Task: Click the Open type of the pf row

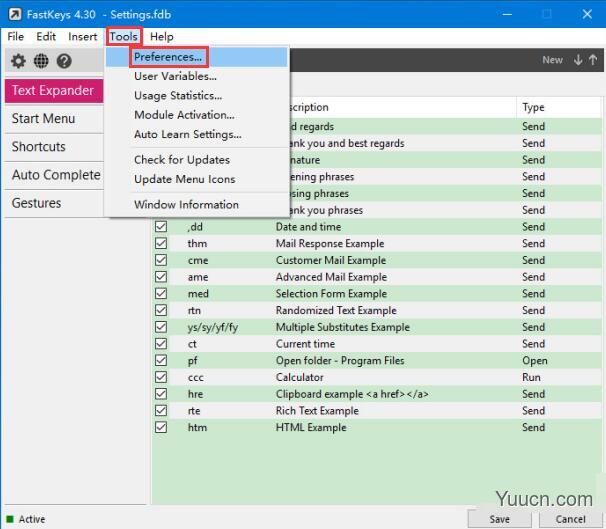Action: coord(535,361)
